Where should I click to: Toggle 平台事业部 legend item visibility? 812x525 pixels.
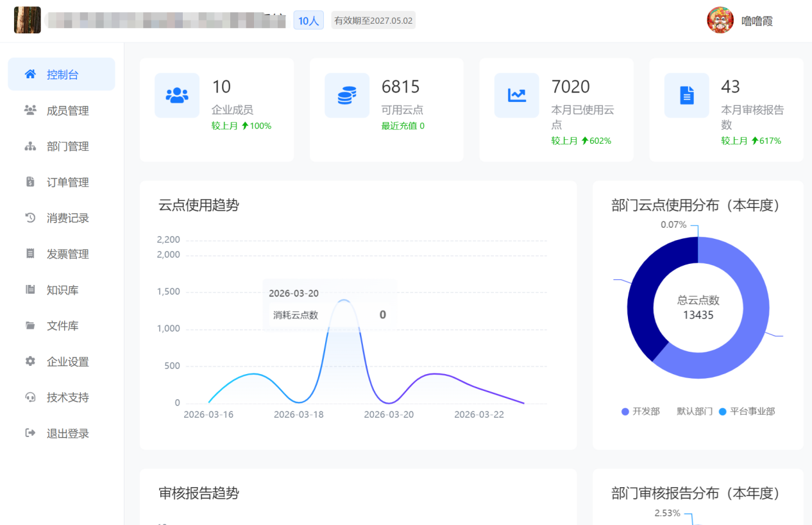(x=747, y=411)
